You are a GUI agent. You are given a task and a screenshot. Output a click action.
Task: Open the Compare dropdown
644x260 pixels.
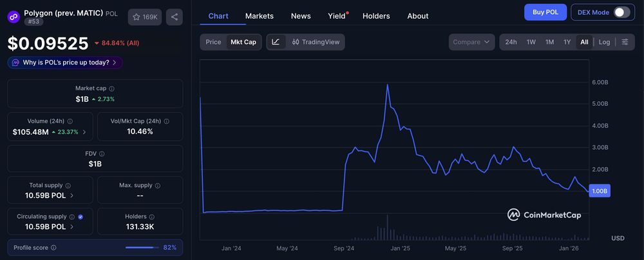point(471,42)
